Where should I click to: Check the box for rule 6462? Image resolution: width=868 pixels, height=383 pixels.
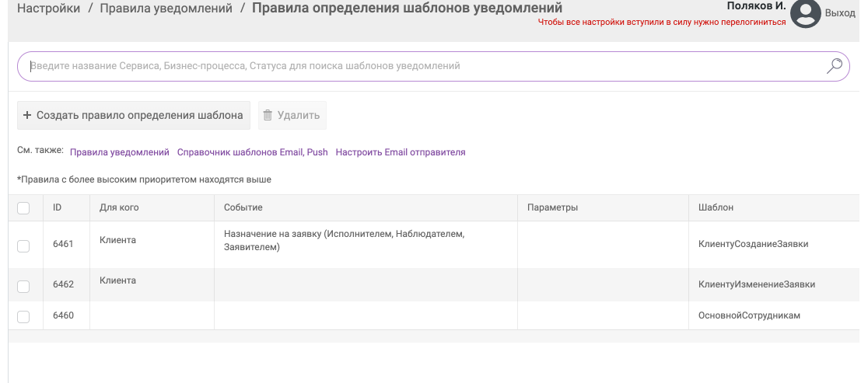(x=23, y=287)
